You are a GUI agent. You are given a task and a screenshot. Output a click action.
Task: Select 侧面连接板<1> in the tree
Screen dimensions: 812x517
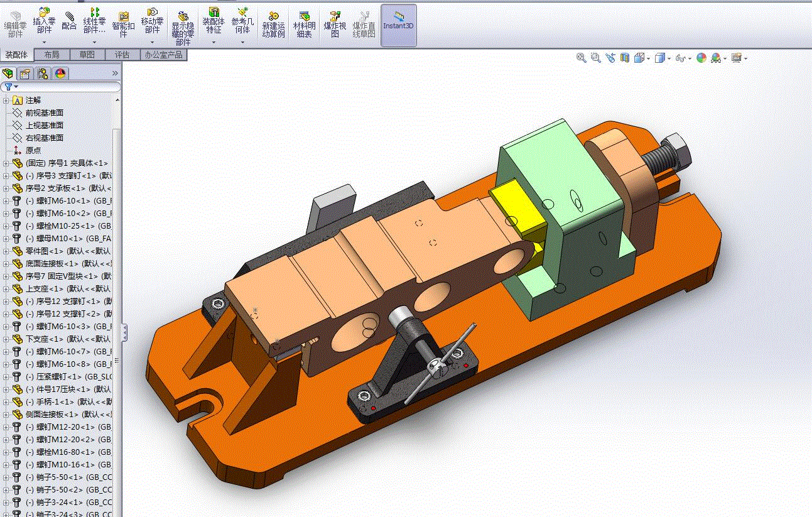point(68,414)
